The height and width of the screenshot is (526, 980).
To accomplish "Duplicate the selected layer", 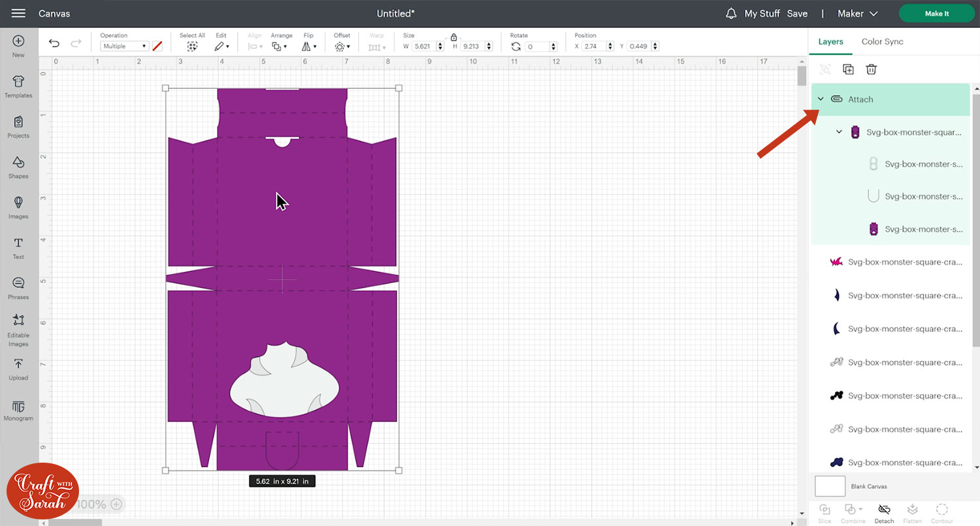I will coord(848,69).
